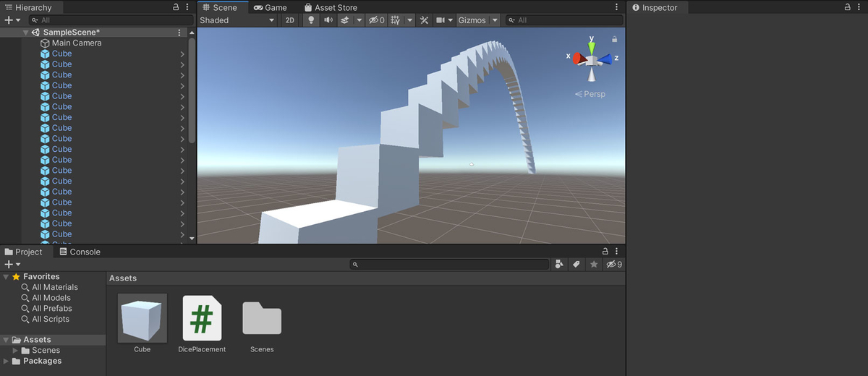Click the green Y axis cone on gizmo
Viewport: 868px width, 376px height.
(592, 46)
